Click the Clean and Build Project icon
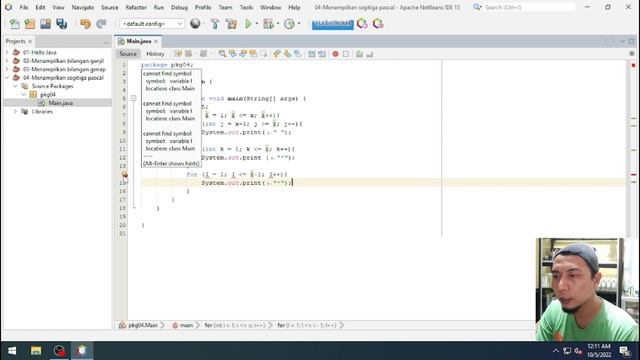The height and width of the screenshot is (360, 640). coord(231,24)
